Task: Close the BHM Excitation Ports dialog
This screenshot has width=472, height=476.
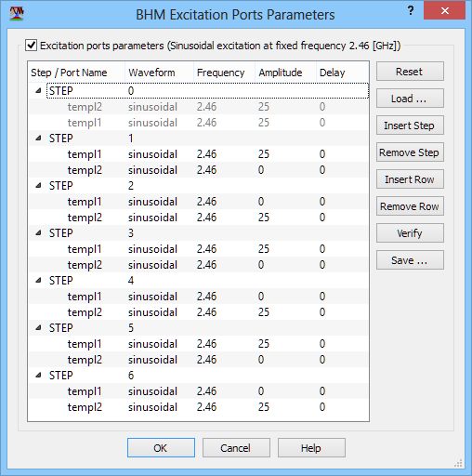Action: click(444, 10)
